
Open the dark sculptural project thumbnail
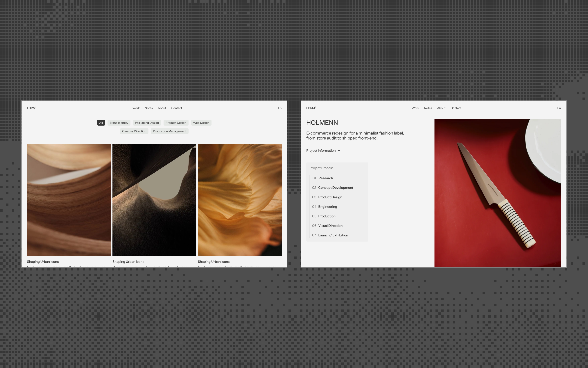[x=154, y=200]
